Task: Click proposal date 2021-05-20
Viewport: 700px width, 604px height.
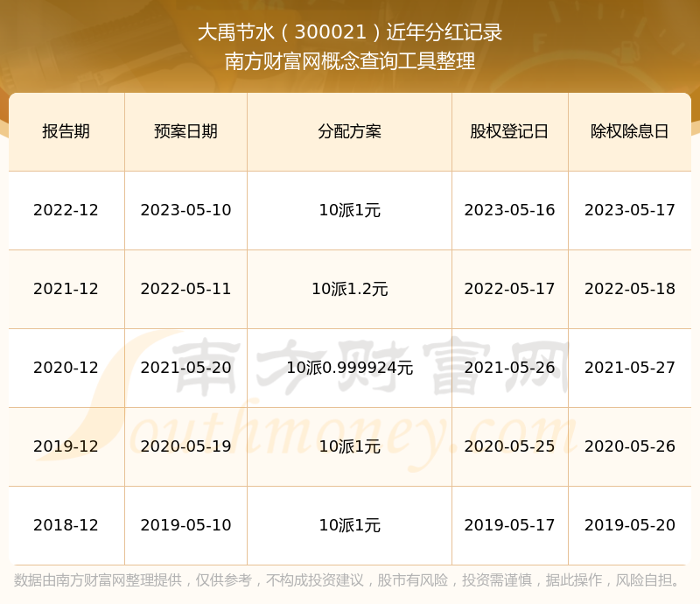Action: [185, 368]
